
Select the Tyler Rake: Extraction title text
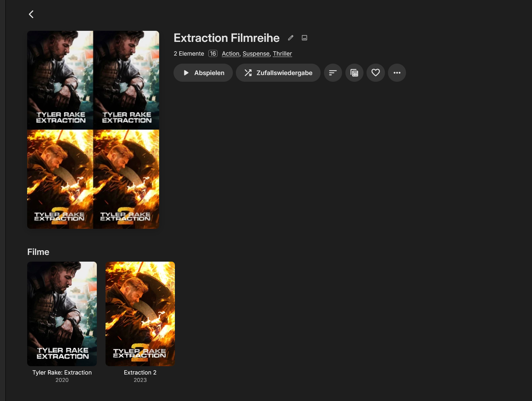tap(62, 373)
